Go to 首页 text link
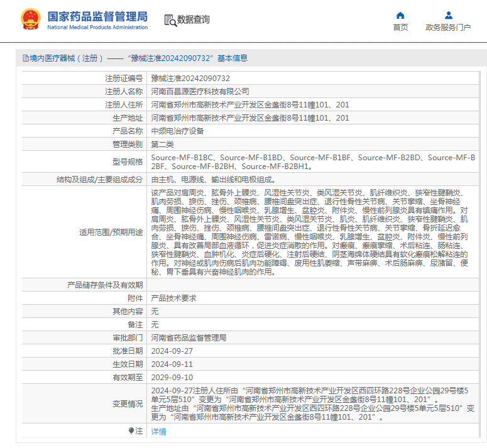The height and width of the screenshot is (448, 487). coord(400,27)
